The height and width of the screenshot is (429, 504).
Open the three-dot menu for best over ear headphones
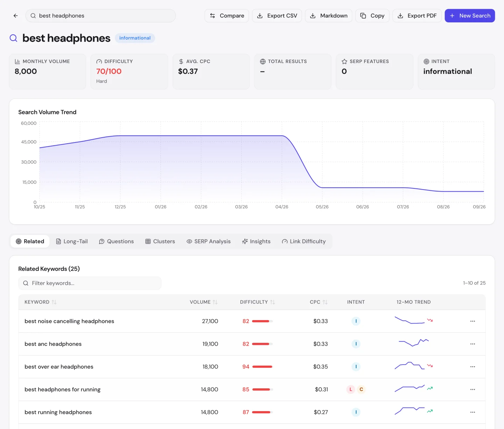click(x=472, y=367)
